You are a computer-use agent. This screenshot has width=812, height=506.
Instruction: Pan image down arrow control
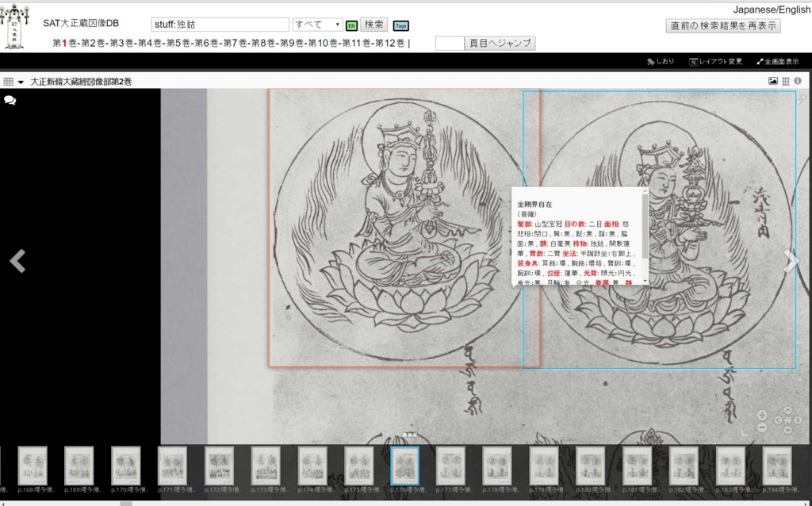pyautogui.click(x=787, y=430)
